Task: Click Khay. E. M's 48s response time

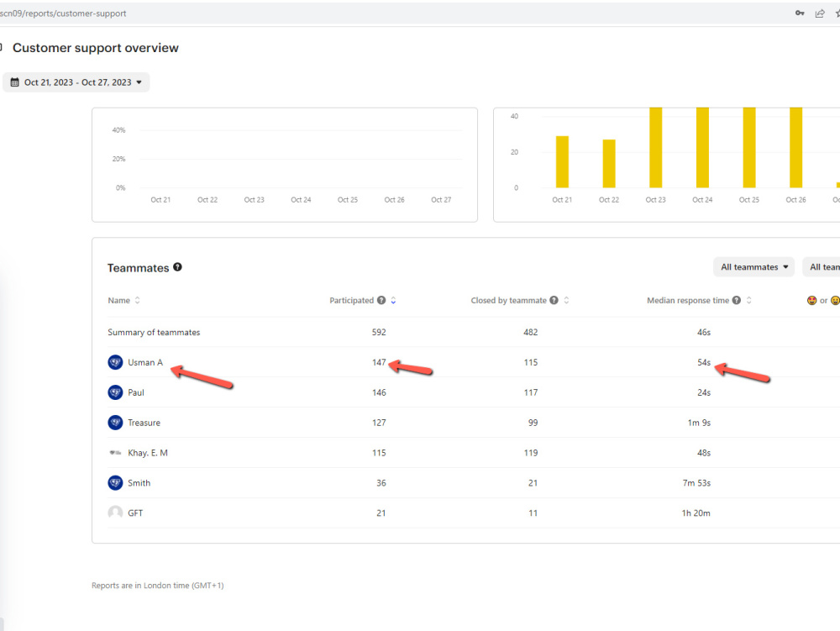Action: (x=704, y=453)
